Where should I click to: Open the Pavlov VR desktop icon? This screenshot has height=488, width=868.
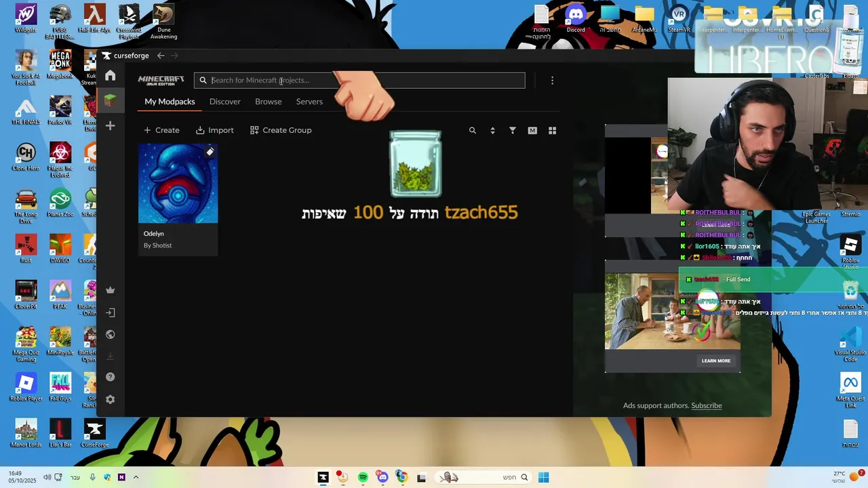tap(60, 111)
